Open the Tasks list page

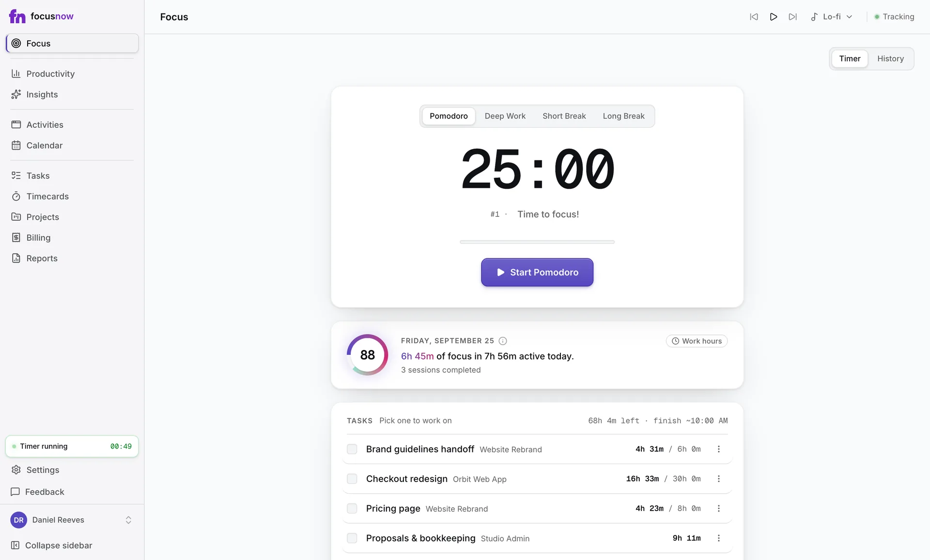point(72,176)
